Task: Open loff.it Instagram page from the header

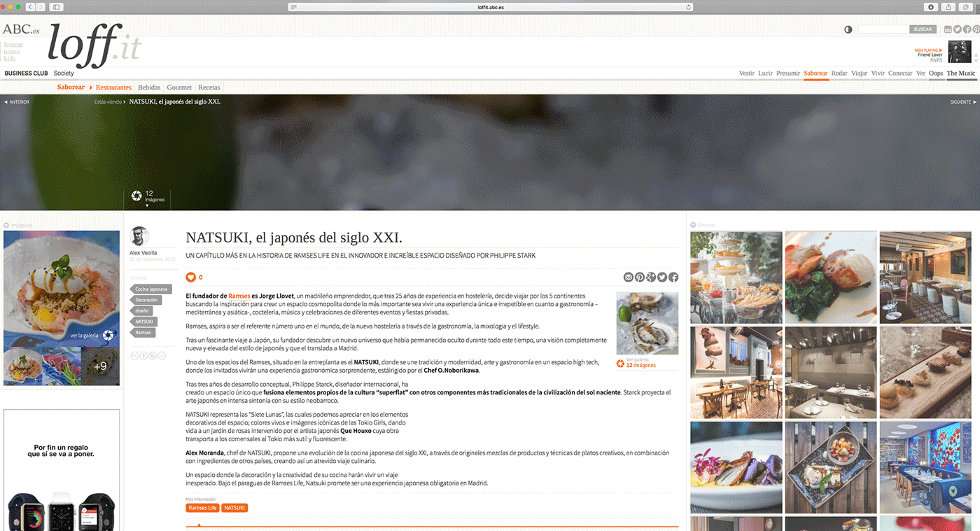Action: [948, 29]
